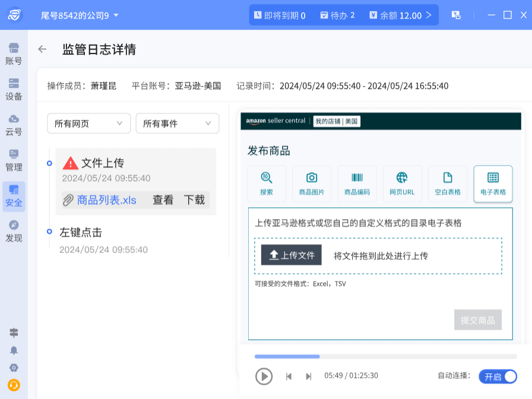Click the 上传文件 button
This screenshot has height=399, width=532.
click(x=291, y=255)
